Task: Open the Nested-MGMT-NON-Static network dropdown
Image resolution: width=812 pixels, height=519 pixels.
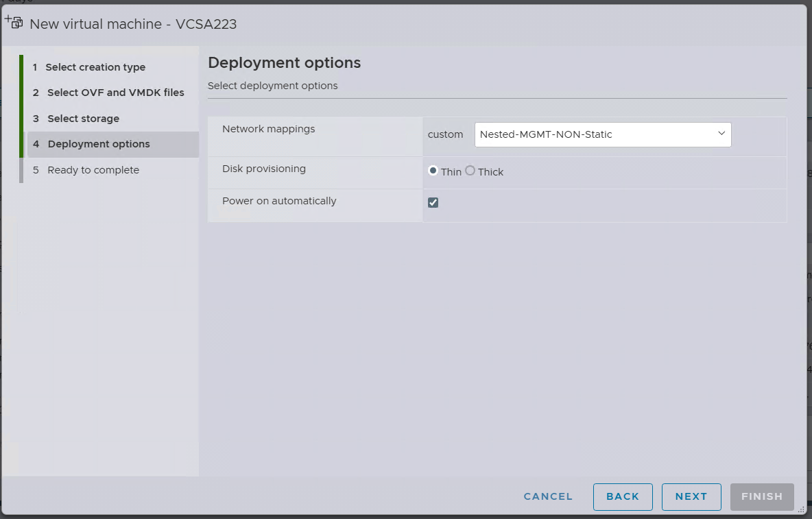Action: click(x=602, y=134)
